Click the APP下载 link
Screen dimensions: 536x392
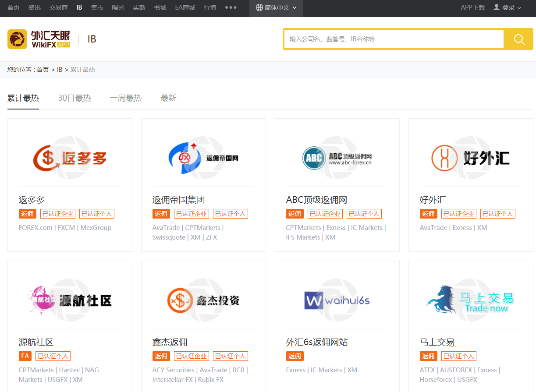coord(472,7)
